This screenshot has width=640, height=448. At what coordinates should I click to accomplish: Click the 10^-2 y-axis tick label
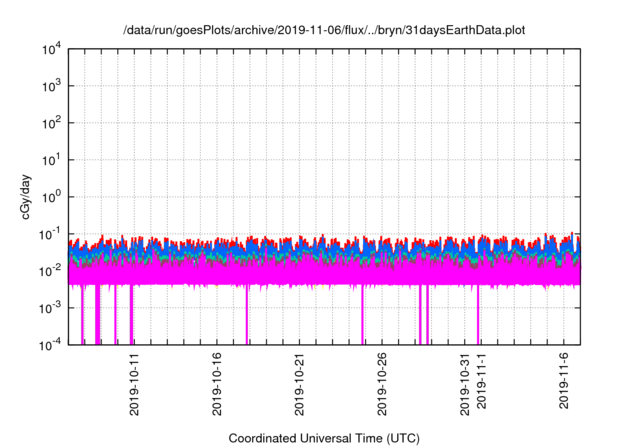point(50,271)
